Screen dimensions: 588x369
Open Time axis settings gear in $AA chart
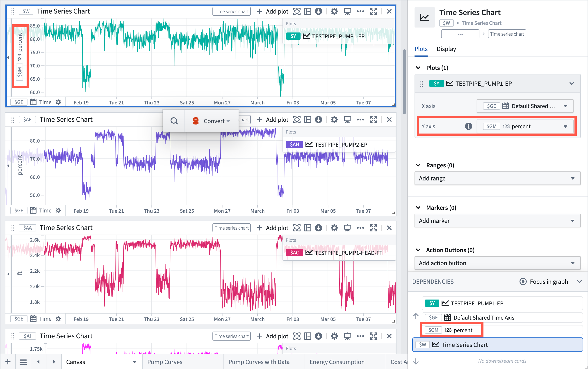pyautogui.click(x=58, y=319)
